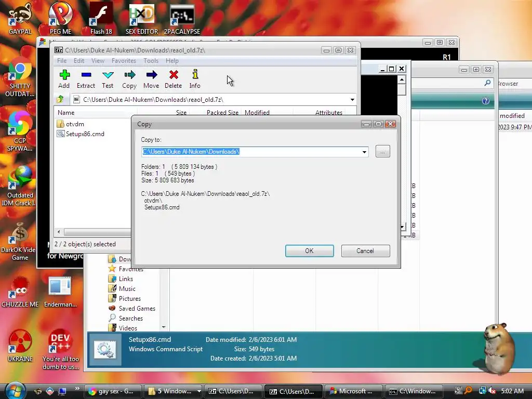The image size is (532, 399).
Task: Click the Test archive toolbar icon
Action: 108,79
